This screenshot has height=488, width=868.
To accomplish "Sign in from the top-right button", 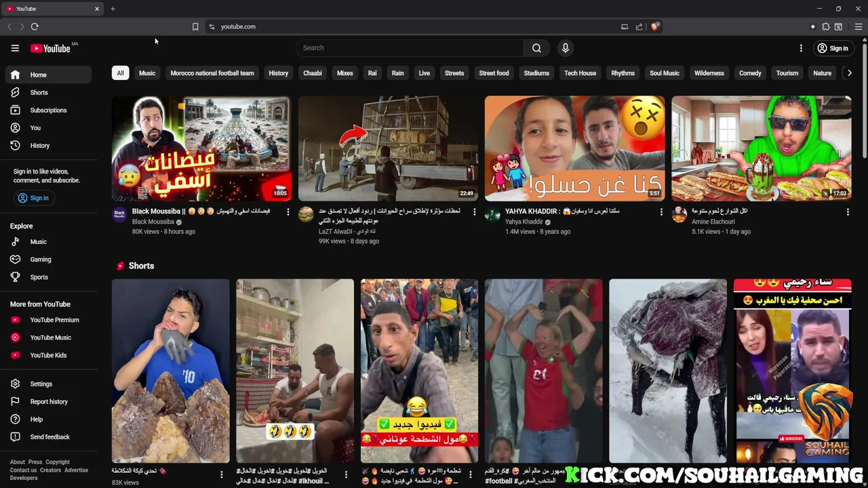I will pos(832,48).
